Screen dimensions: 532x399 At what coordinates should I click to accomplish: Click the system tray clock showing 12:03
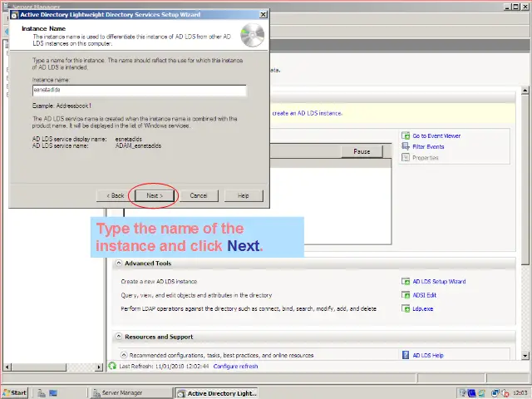(x=520, y=393)
